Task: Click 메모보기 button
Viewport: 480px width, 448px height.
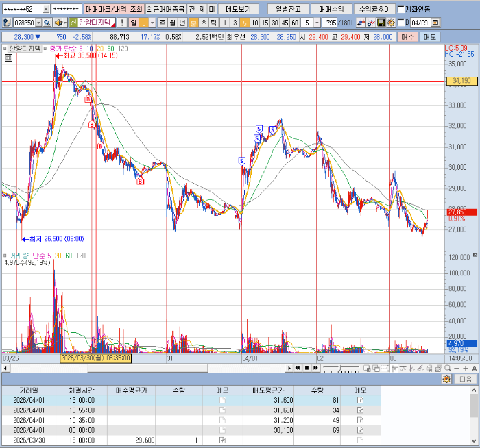Action: 238,9
